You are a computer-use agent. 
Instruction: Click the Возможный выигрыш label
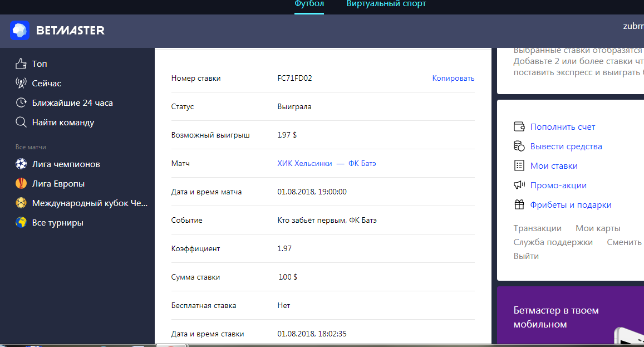coord(210,135)
